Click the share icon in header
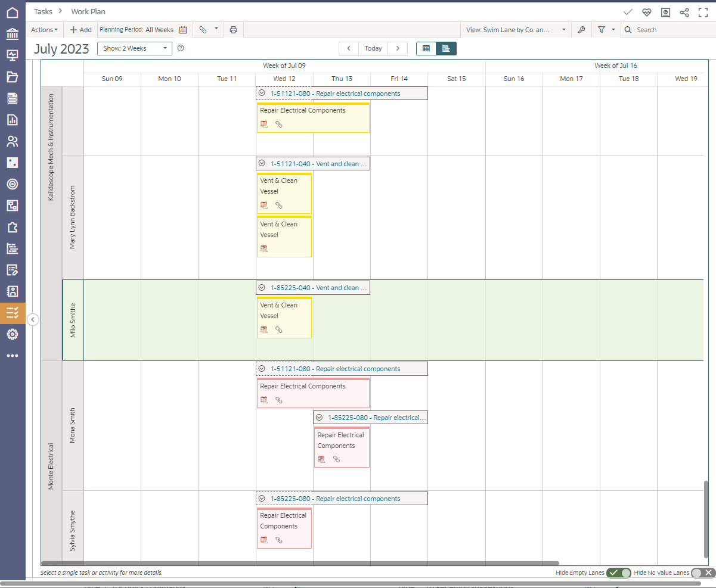The height and width of the screenshot is (588, 716). coord(684,12)
